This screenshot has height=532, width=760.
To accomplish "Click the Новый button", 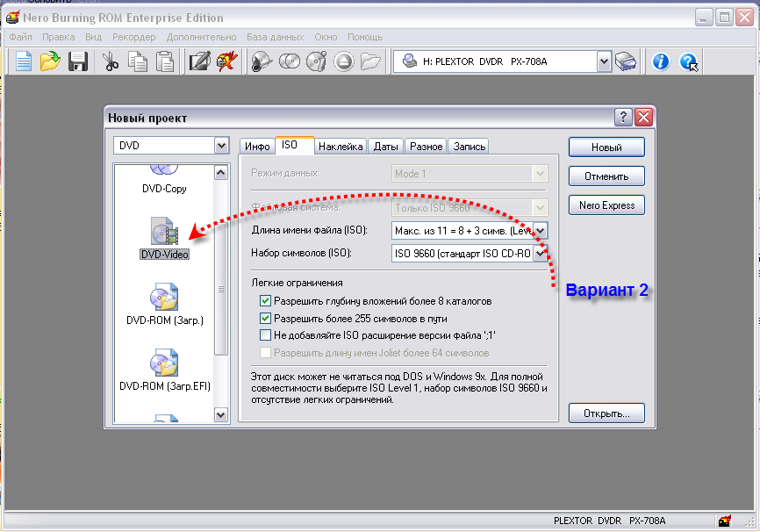I will tap(606, 147).
